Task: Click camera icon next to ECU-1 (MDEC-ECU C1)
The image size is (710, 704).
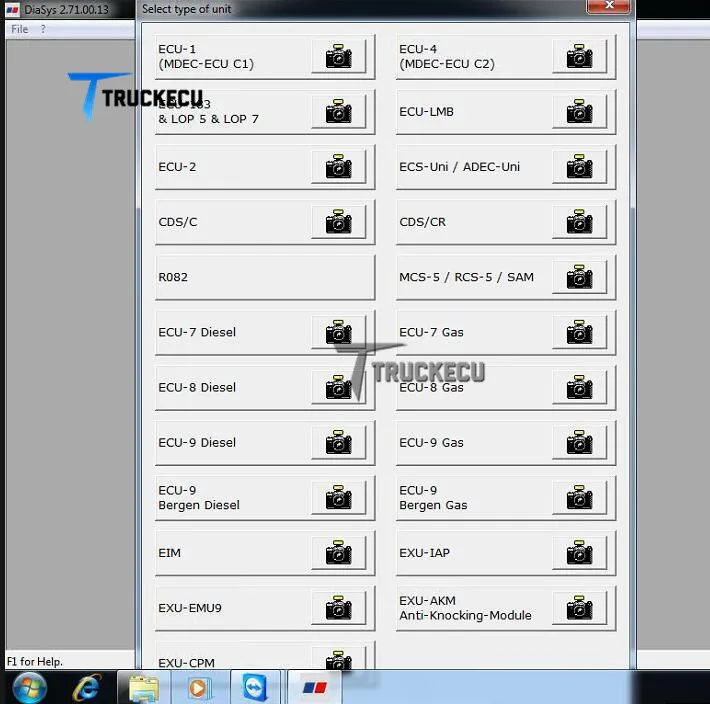Action: click(x=338, y=56)
